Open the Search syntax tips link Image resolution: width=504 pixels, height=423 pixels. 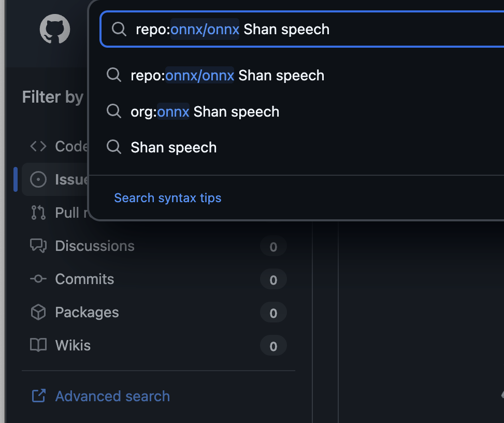[167, 198]
